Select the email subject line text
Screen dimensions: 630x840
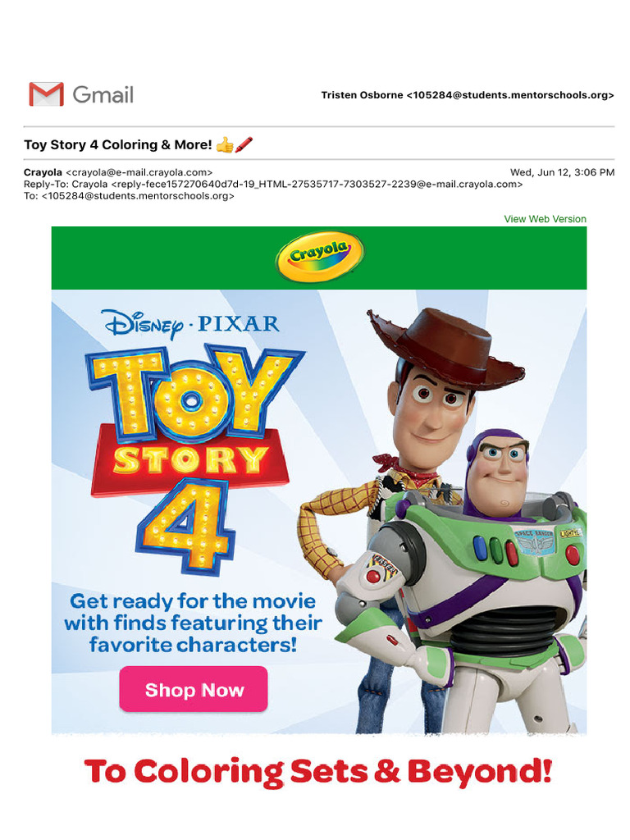(118, 145)
